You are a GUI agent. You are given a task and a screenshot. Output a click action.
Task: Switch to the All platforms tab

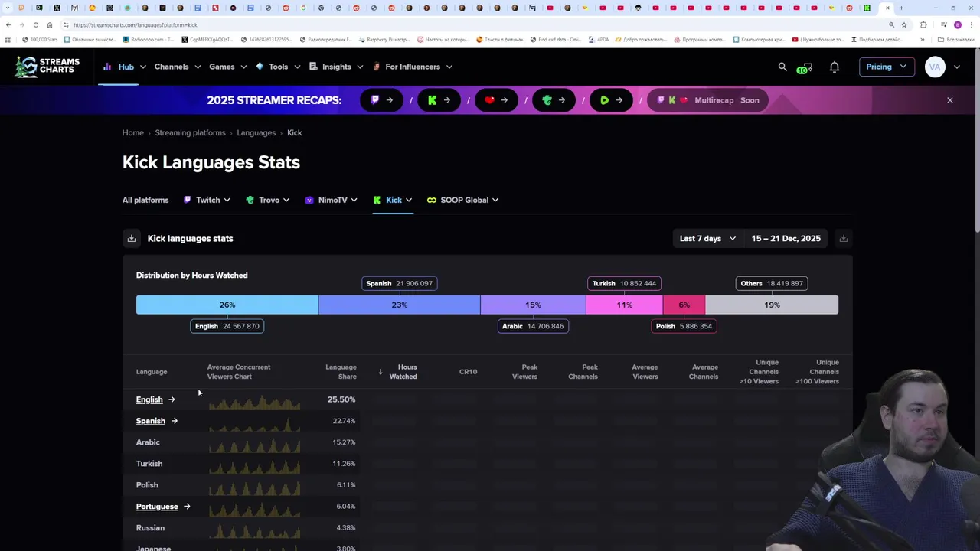coord(145,200)
